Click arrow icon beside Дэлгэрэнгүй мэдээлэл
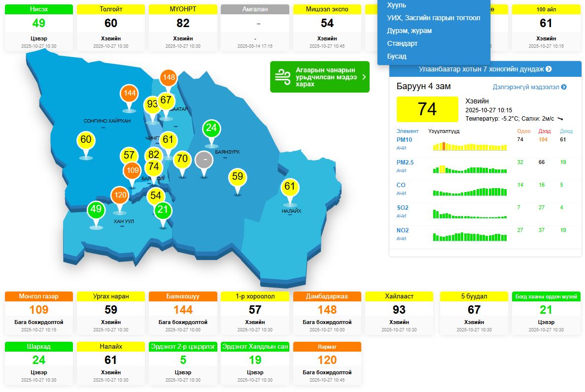 [x=564, y=87]
